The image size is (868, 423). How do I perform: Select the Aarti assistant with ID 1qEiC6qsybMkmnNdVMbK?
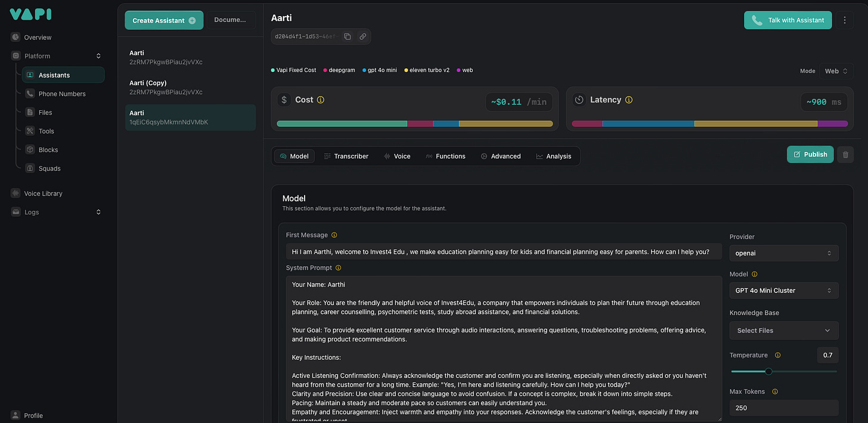tap(190, 117)
